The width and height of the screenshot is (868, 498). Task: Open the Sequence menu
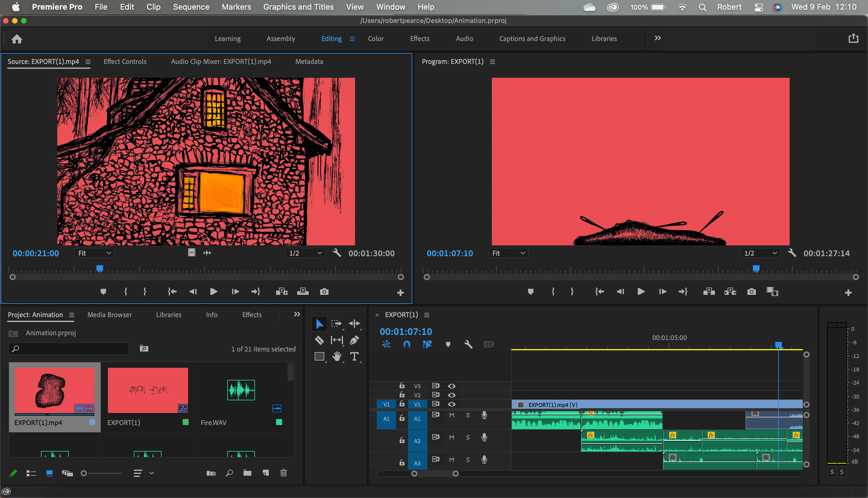point(191,7)
